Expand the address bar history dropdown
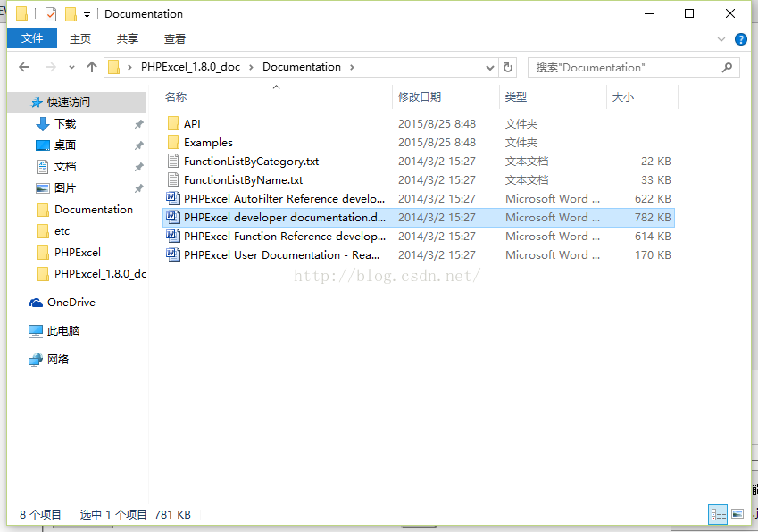 click(x=489, y=68)
